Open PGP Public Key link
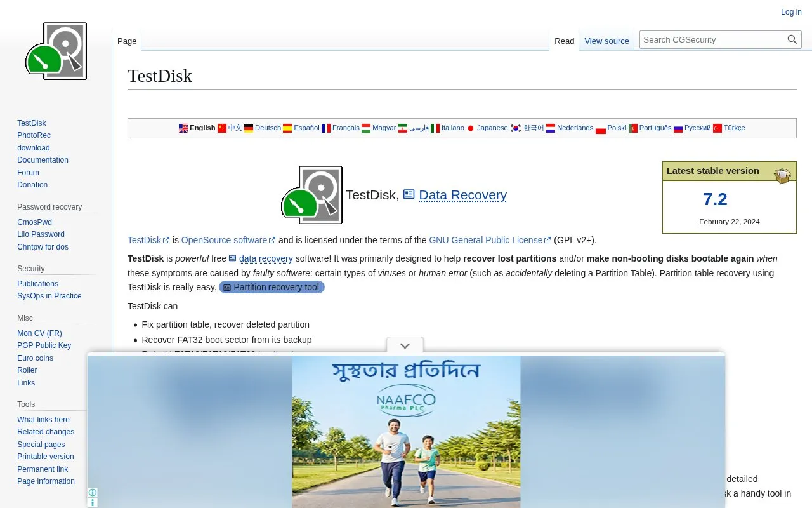Image resolution: width=812 pixels, height=508 pixels. [44, 345]
